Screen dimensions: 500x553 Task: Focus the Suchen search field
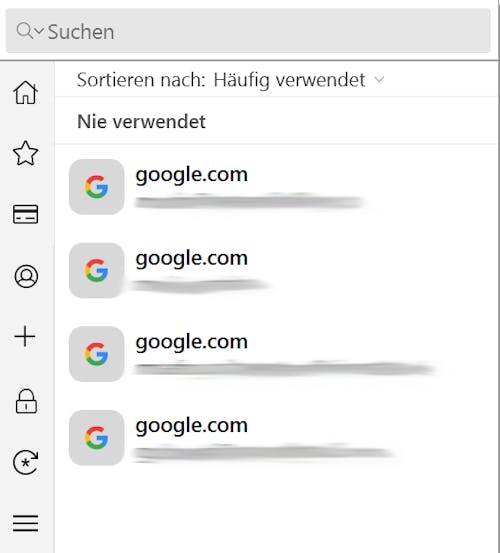click(248, 31)
